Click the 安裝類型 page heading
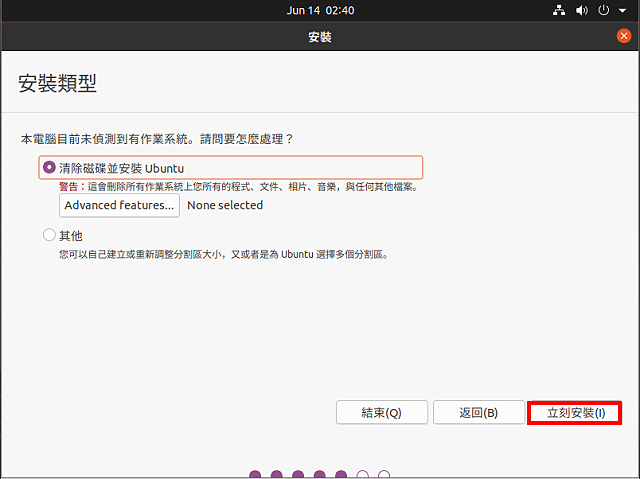The image size is (640, 479). point(58,84)
